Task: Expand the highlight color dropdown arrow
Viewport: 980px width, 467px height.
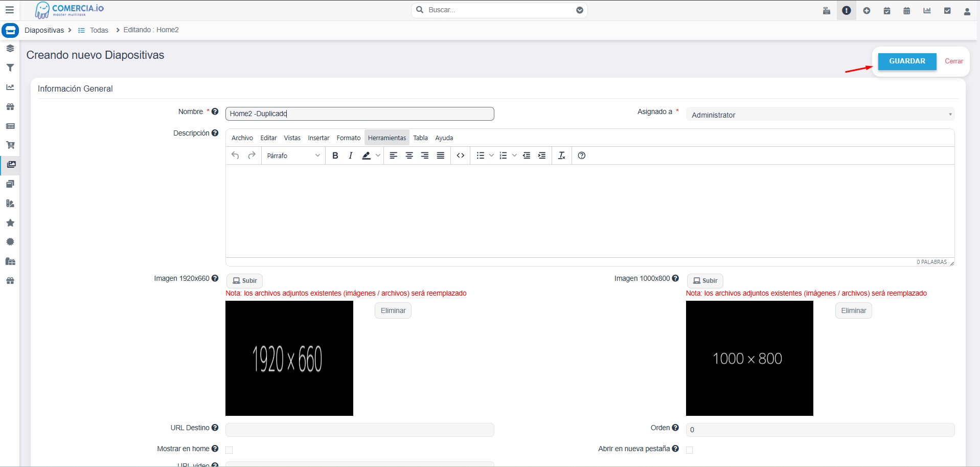Action: (378, 155)
